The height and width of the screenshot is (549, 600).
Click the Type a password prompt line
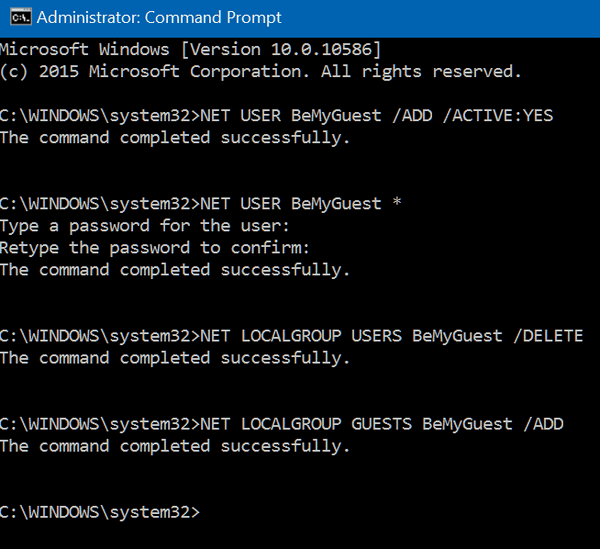point(145,226)
